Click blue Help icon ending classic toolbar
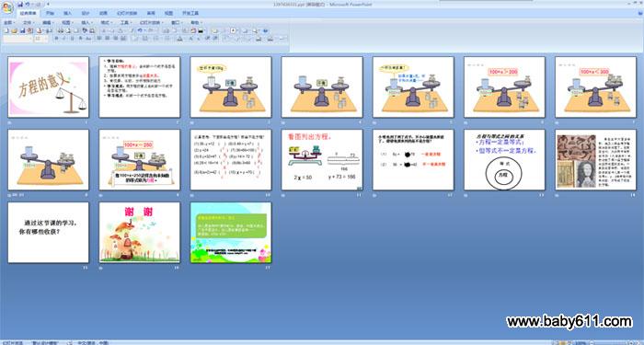Screen dimensions: 644x345 (x=265, y=30)
